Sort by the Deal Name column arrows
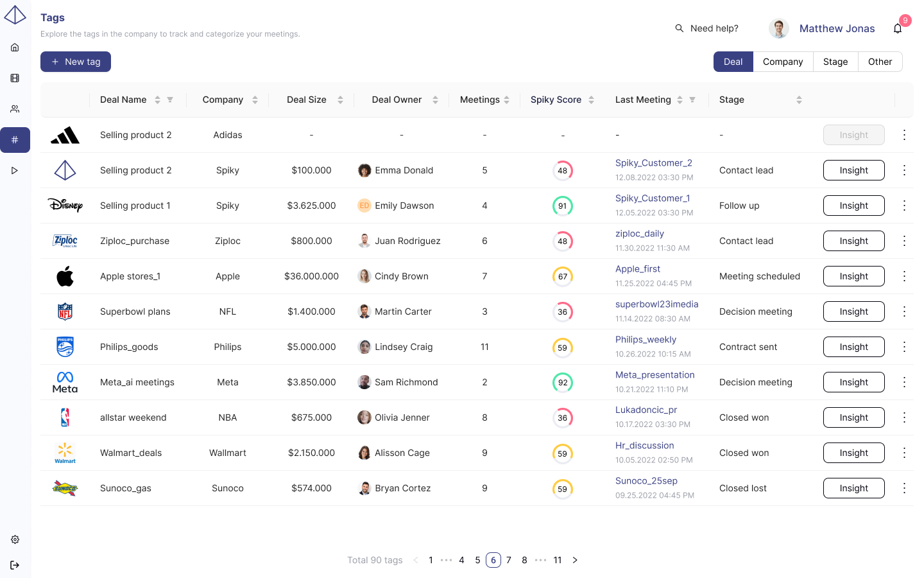The width and height of the screenshot is (924, 578). (157, 100)
